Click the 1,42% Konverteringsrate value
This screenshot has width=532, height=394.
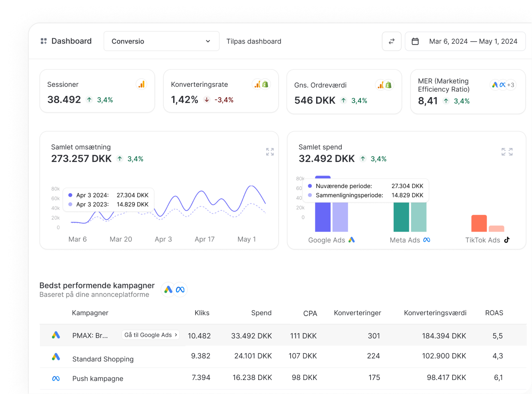coord(184,100)
